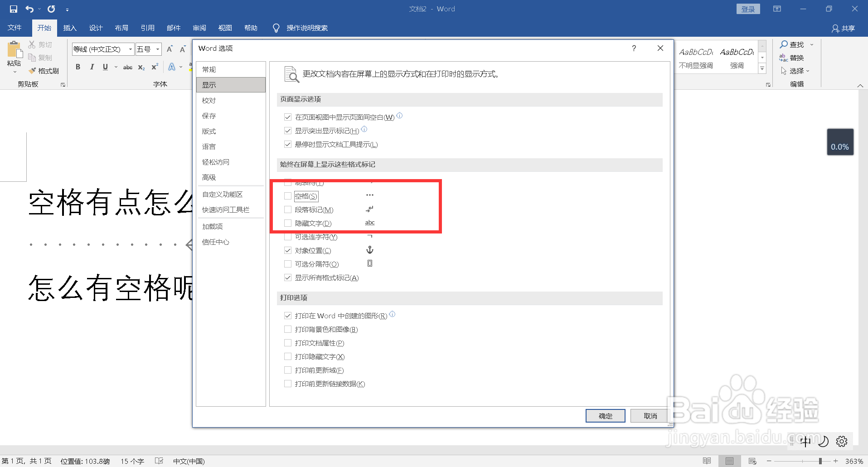The height and width of the screenshot is (467, 868).
Task: Click the Redo icon in quick access toolbar
Action: (x=51, y=9)
